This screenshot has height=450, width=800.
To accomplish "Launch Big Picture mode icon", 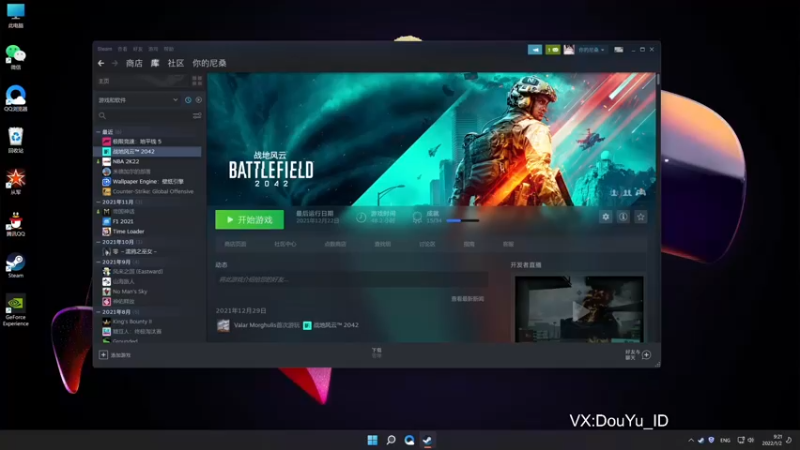I will pyautogui.click(x=618, y=49).
